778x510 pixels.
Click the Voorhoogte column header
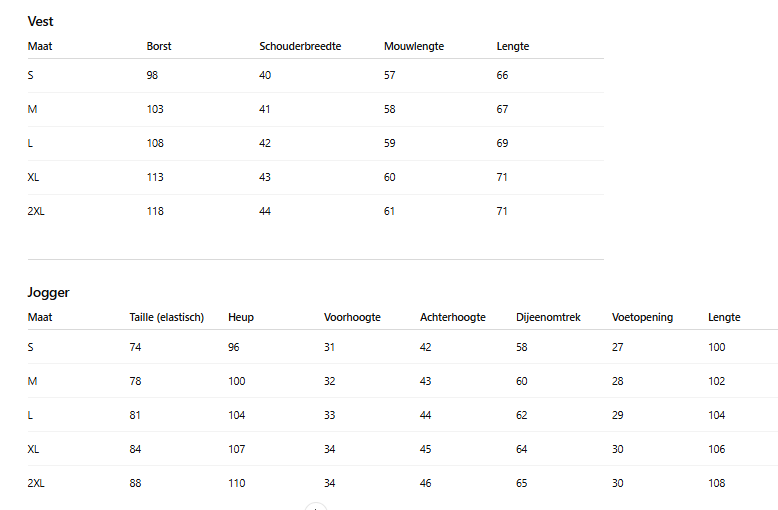352,318
